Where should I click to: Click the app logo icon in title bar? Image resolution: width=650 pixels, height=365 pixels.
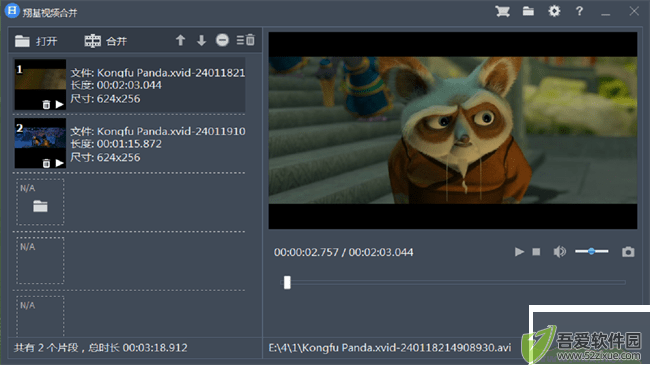(x=12, y=11)
